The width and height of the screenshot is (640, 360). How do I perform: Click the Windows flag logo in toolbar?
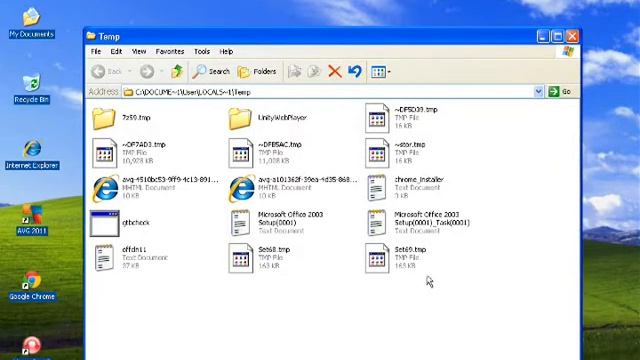coord(568,51)
